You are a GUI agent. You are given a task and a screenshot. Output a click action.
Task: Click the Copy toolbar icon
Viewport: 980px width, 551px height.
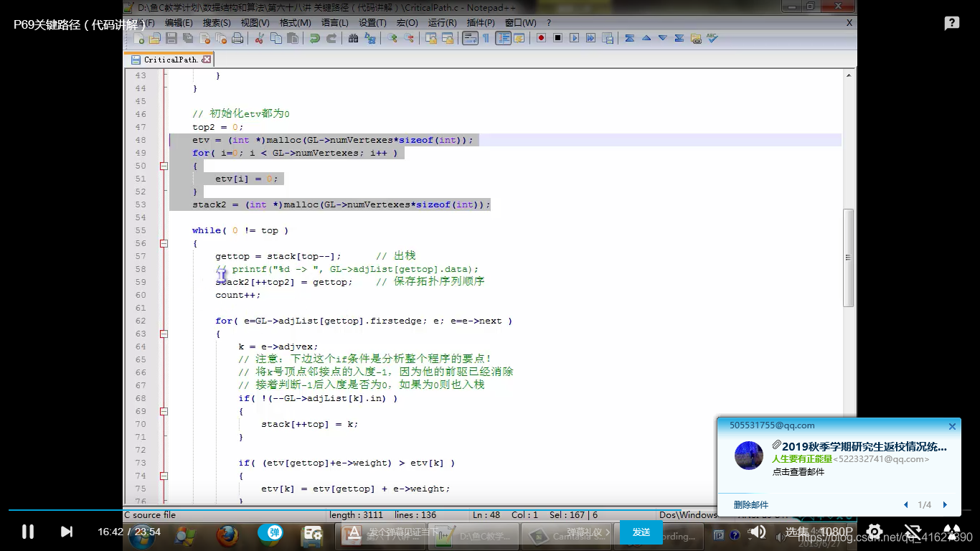point(275,38)
